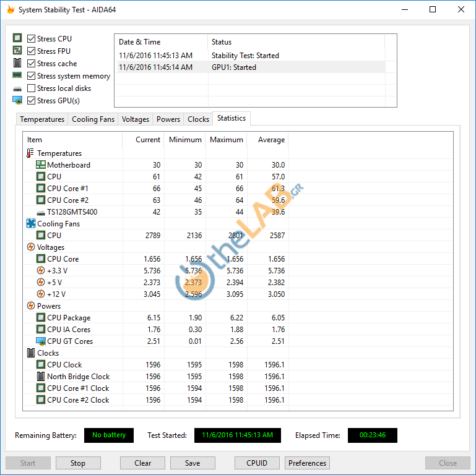This screenshot has width=476, height=475.
Task: Click the CPU Clock row icon
Action: pos(41,364)
